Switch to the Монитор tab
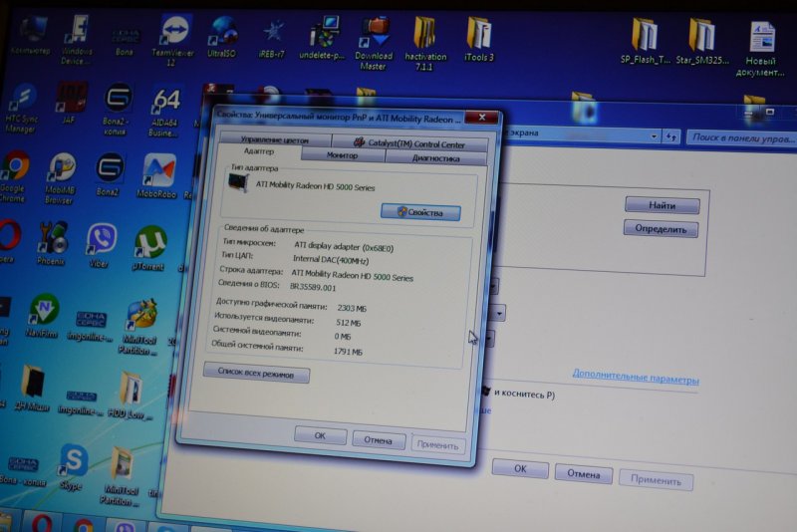The height and width of the screenshot is (532, 797). (342, 156)
